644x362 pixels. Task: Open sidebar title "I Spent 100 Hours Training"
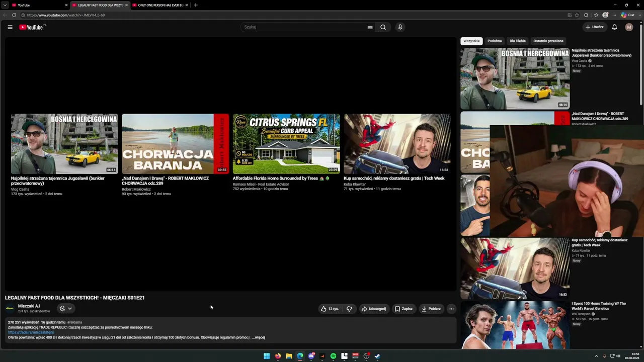[599, 306]
